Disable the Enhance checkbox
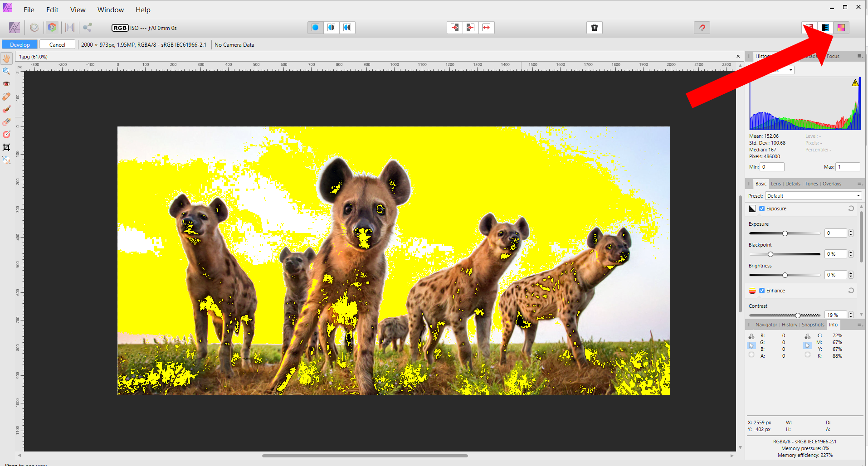The height and width of the screenshot is (466, 868). pyautogui.click(x=762, y=291)
